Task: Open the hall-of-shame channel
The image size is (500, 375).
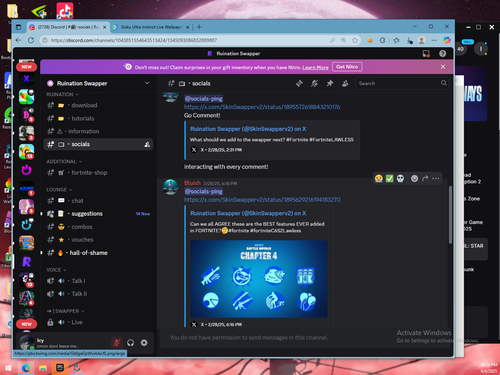Action: tap(98, 253)
